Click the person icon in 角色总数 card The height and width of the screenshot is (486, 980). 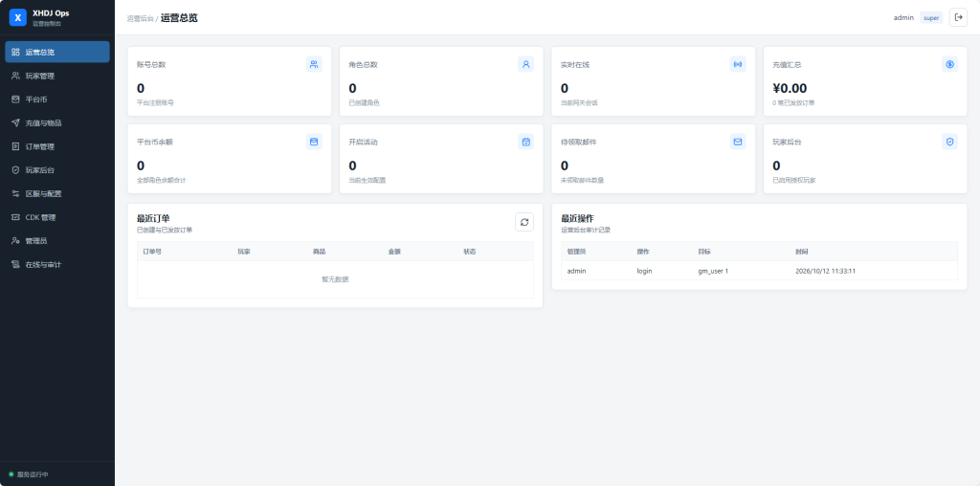click(x=526, y=64)
